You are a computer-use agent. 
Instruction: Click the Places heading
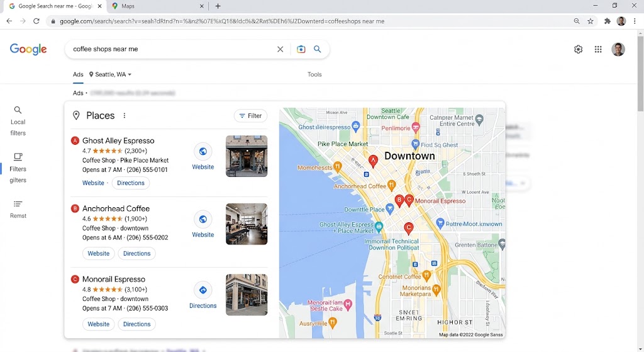(100, 116)
